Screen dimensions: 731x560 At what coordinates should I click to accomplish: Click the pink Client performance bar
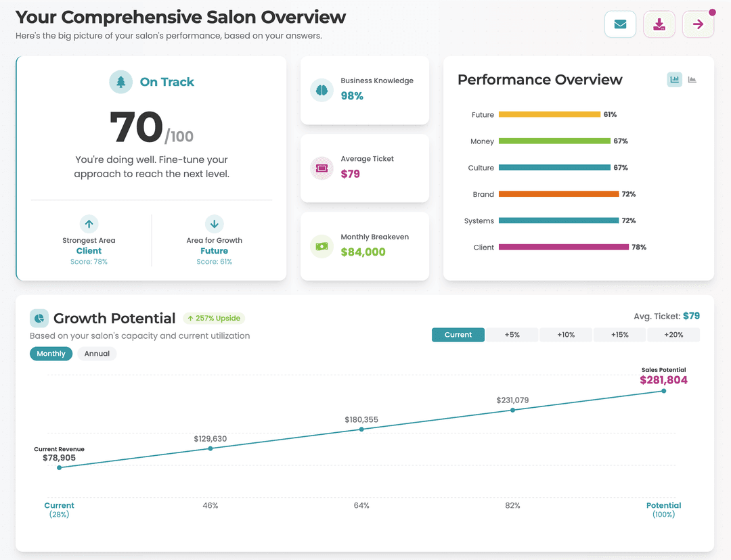point(564,248)
